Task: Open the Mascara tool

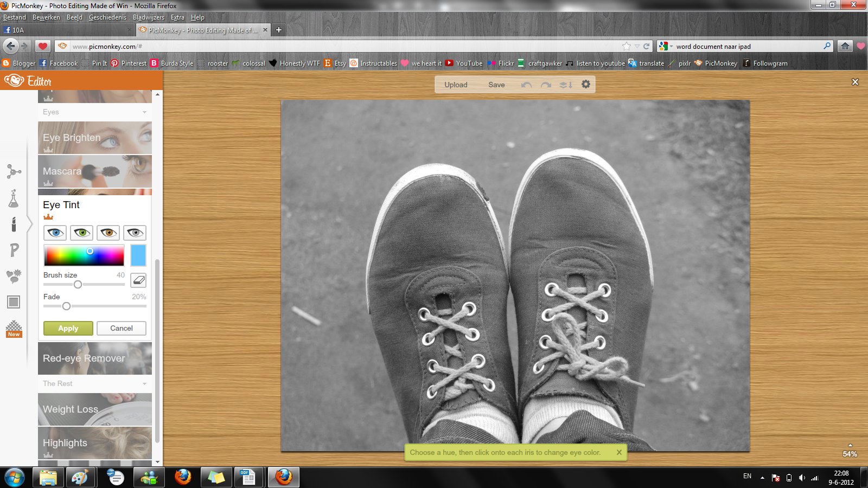Action: point(95,171)
